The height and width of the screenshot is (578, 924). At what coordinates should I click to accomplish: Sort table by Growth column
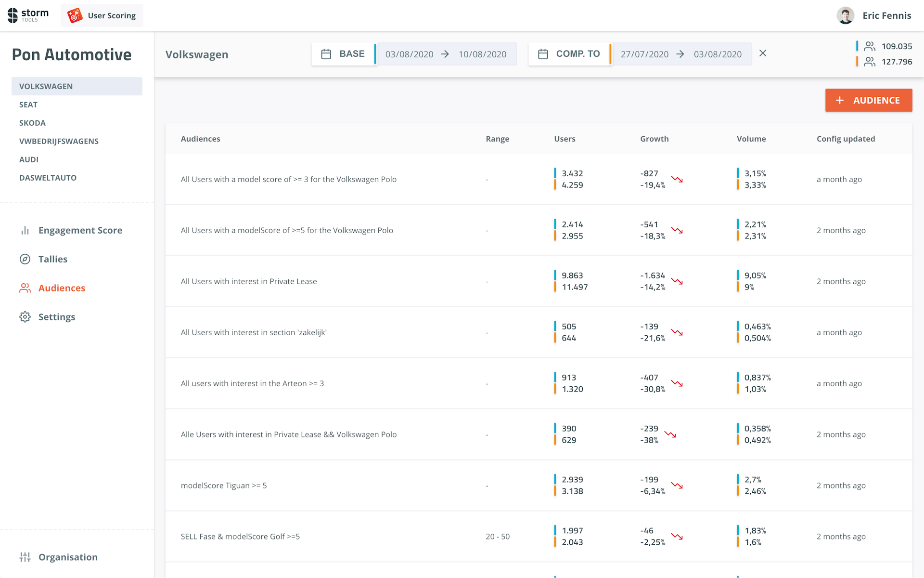[654, 139]
